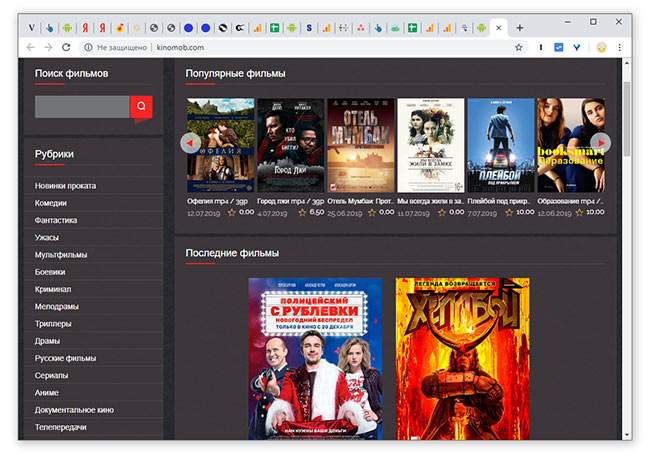Screen dimensions: 650x456
Task: Click inside the film search field
Action: coord(82,107)
